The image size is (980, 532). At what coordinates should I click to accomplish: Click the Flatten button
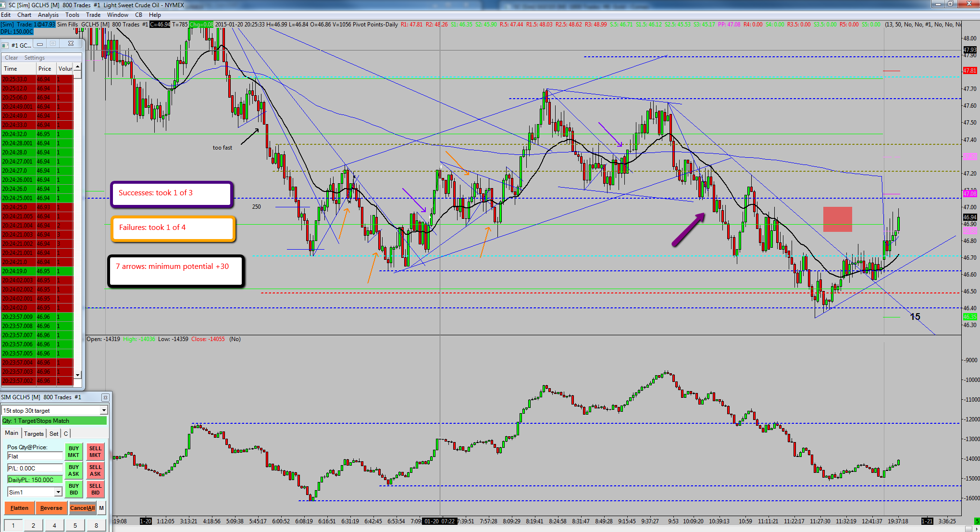19,508
